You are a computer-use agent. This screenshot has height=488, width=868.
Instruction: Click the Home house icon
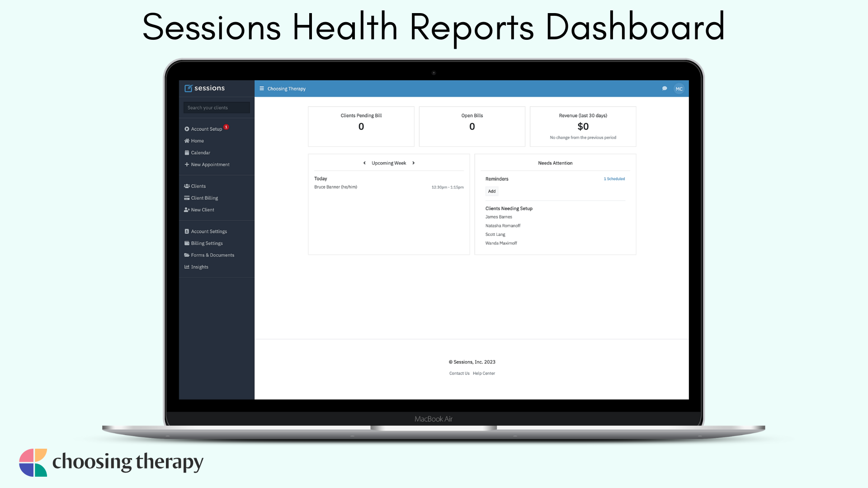[x=187, y=141]
